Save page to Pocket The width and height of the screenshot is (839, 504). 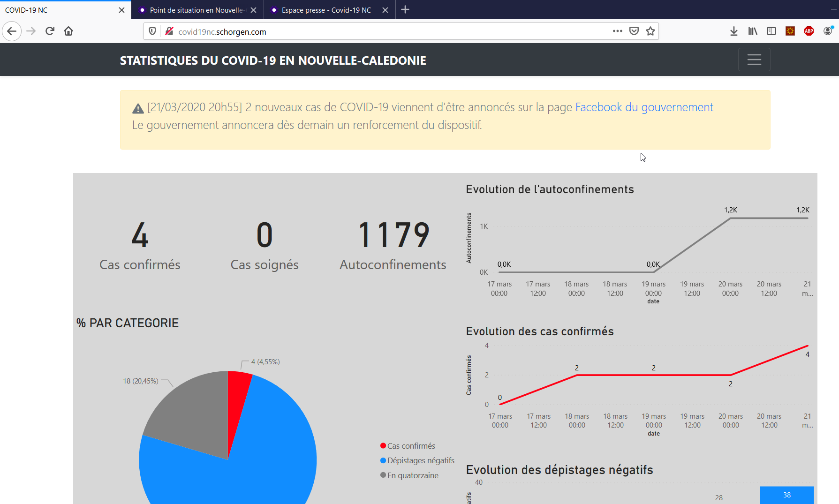coord(634,31)
